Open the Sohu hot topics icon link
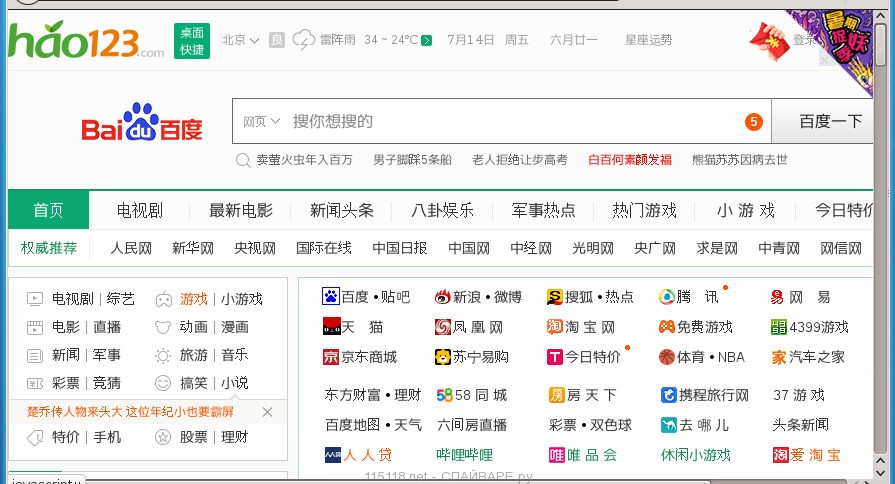 (555, 297)
